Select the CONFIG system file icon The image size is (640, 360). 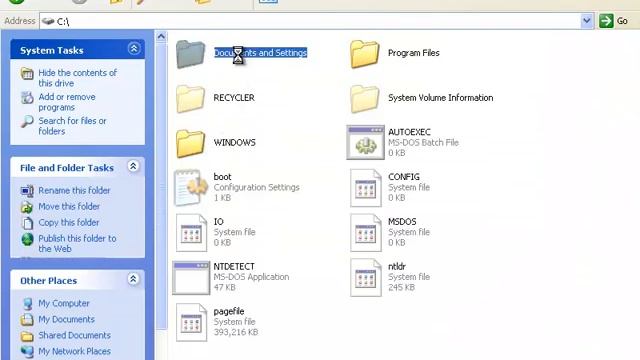pyautogui.click(x=365, y=188)
